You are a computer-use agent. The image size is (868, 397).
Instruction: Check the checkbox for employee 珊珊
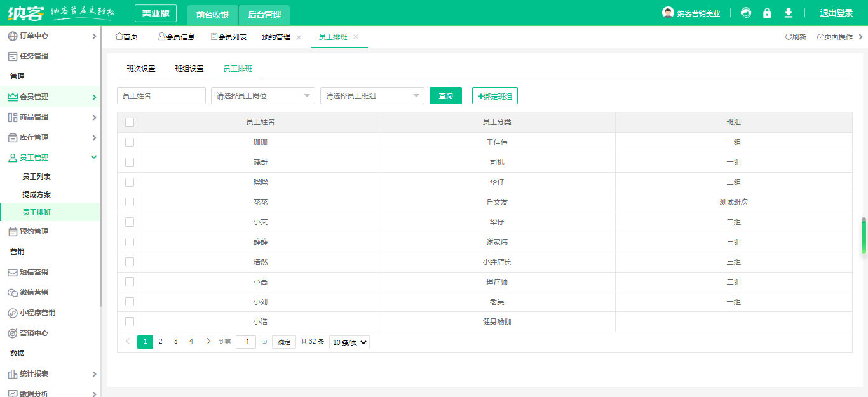pos(130,142)
